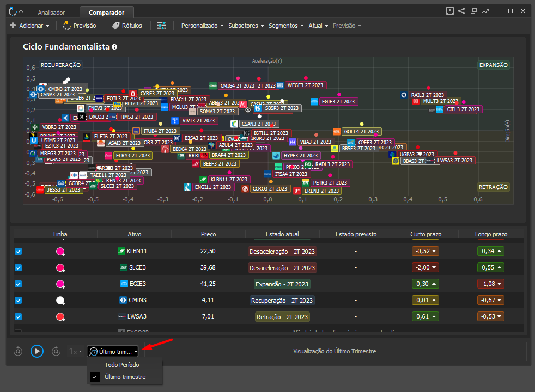
Task: Click Expansão - 2T 2023 state badge
Action: pos(282,284)
